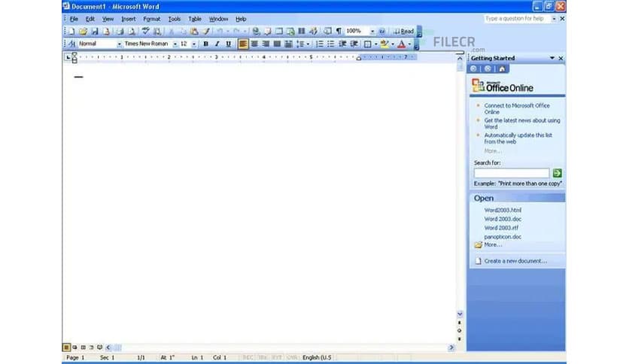Click the Print toolbar icon
This screenshot has width=629, height=364.
(x=120, y=32)
